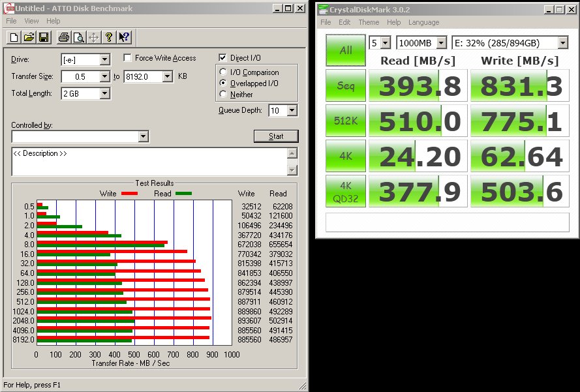Viewport: 580px width, 392px height.
Task: Click the Write [MB/s] column header
Action: pos(520,60)
